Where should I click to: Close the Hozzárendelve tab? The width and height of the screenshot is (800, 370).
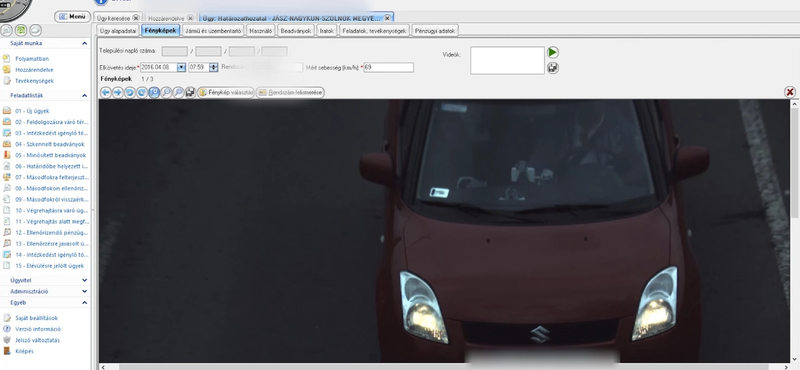[x=190, y=18]
